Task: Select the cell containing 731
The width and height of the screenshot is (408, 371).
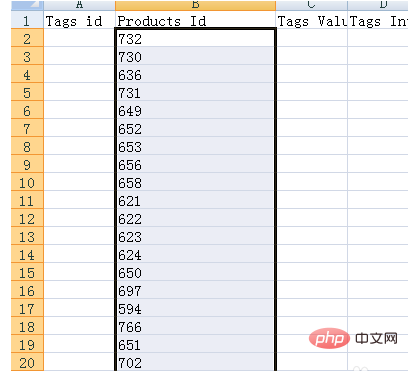Action: click(196, 93)
